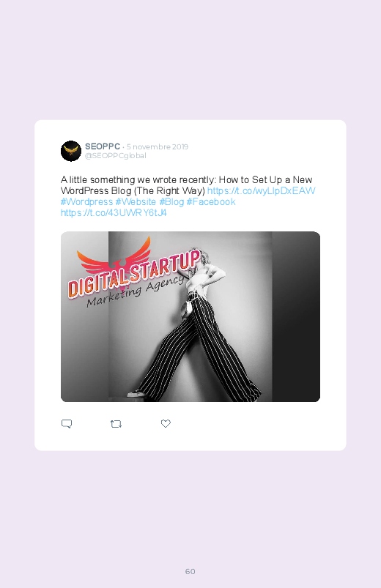Click the SEOPPC account name

pos(103,146)
